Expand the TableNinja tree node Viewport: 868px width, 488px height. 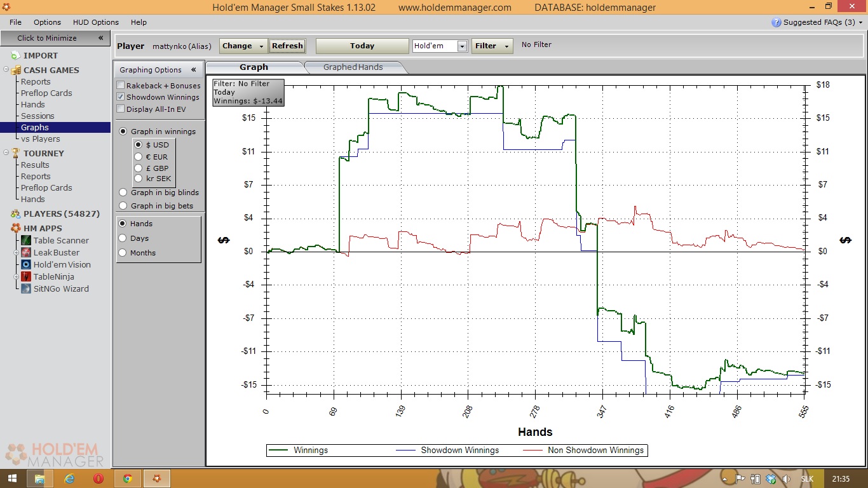coord(17,277)
